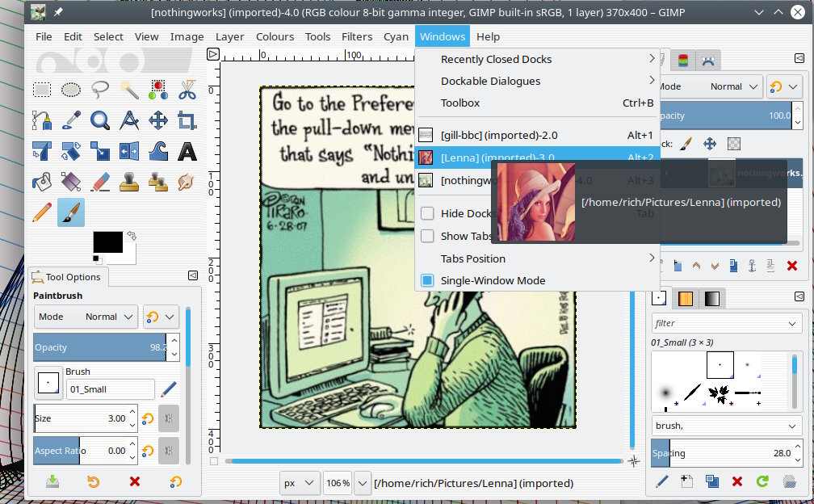Expand Dockable Dialogues submenu
The image size is (814, 504).
(x=537, y=81)
